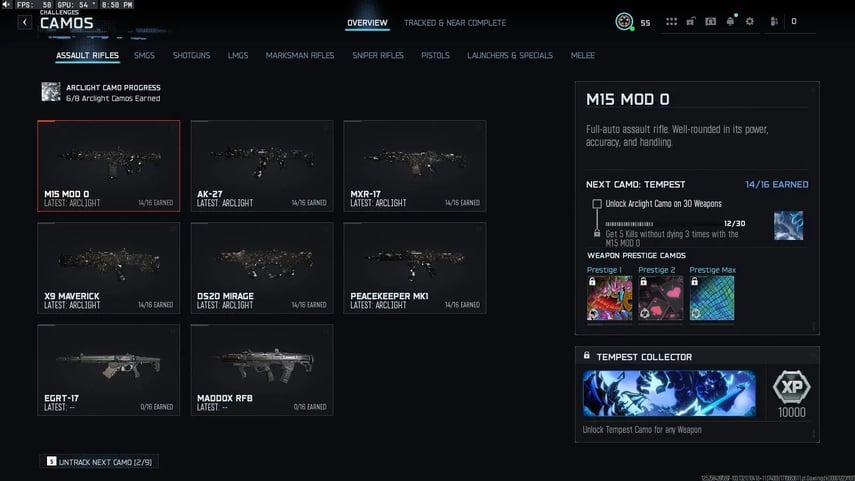Click the Arclight camo progress icon
Screen dimensions: 855x481
50,92
